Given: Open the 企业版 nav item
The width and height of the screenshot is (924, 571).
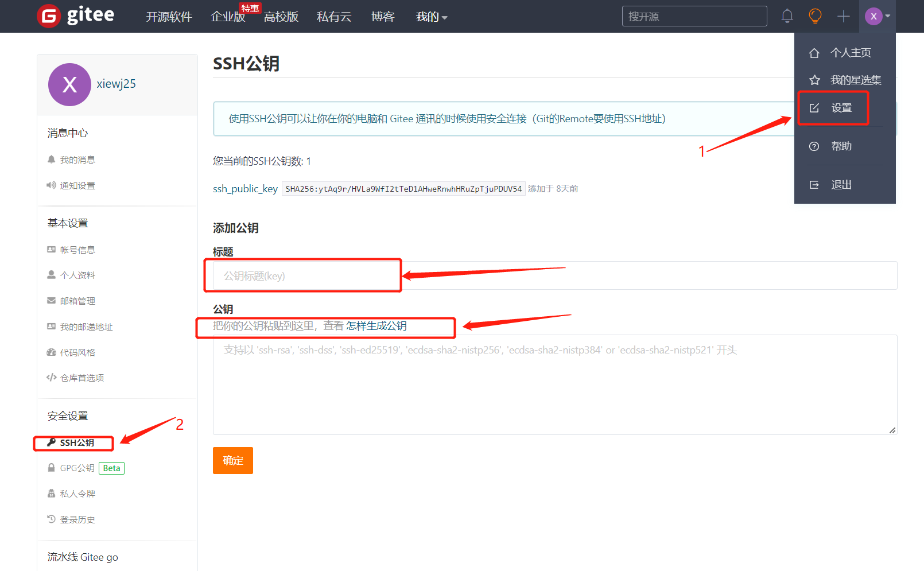Looking at the screenshot, I should point(228,17).
